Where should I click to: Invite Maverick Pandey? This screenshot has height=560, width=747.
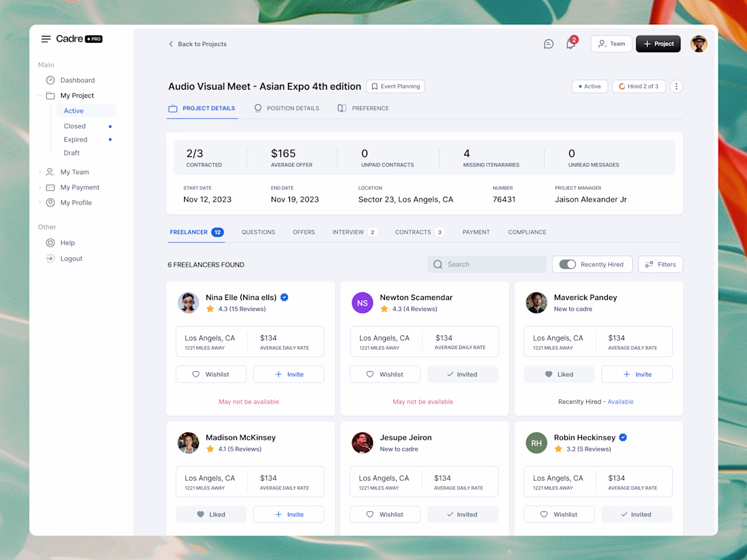click(x=637, y=374)
